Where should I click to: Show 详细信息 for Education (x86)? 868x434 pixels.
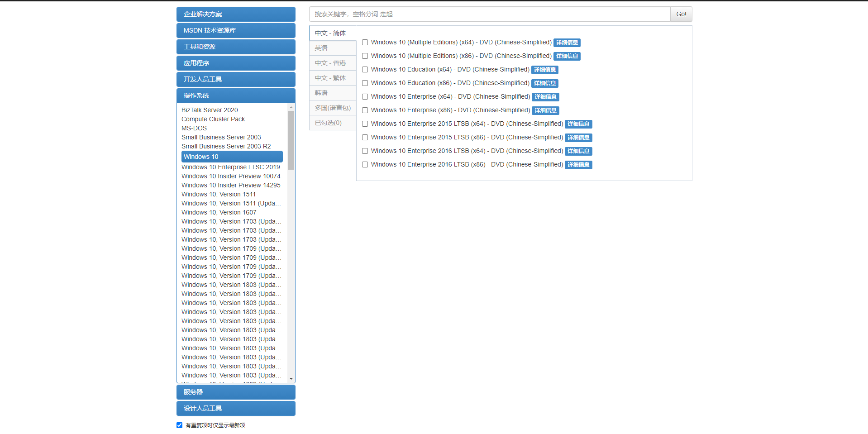click(x=545, y=83)
